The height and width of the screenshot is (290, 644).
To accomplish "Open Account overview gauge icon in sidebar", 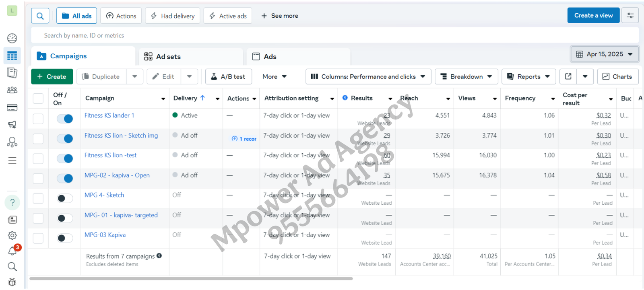I will (12, 38).
